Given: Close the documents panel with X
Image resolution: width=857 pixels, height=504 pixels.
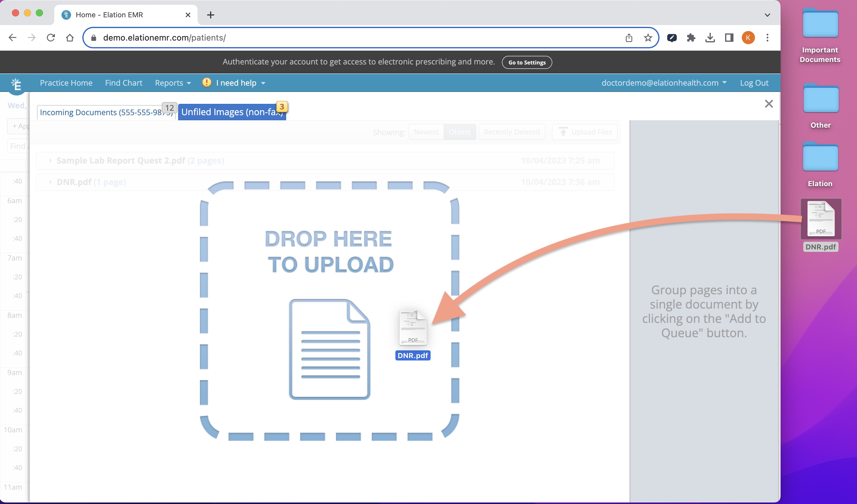Looking at the screenshot, I should coord(769,104).
